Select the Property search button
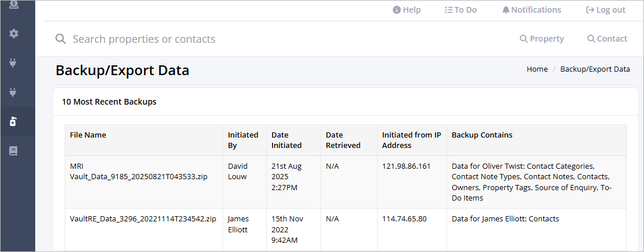The image size is (644, 252). pos(542,39)
